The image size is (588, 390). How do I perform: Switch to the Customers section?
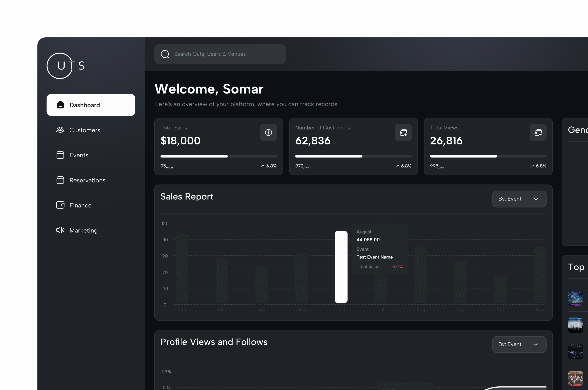coord(85,130)
